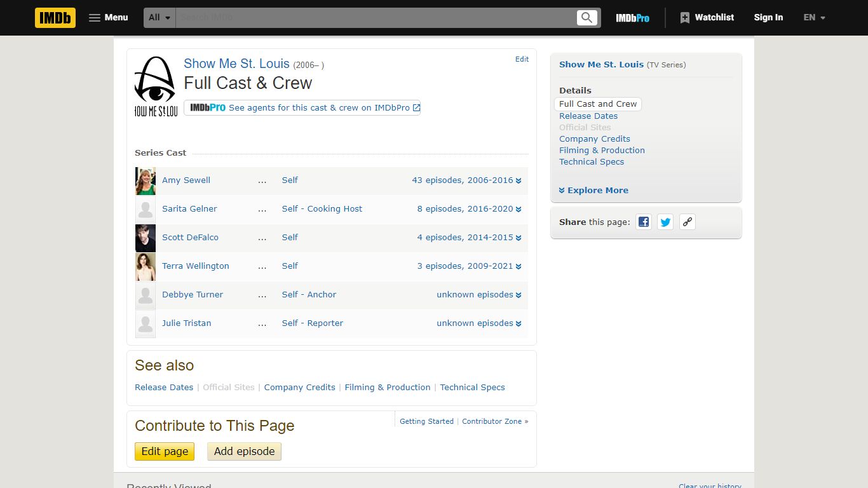
Task: Open Amy Sewell's name link
Action: [186, 180]
